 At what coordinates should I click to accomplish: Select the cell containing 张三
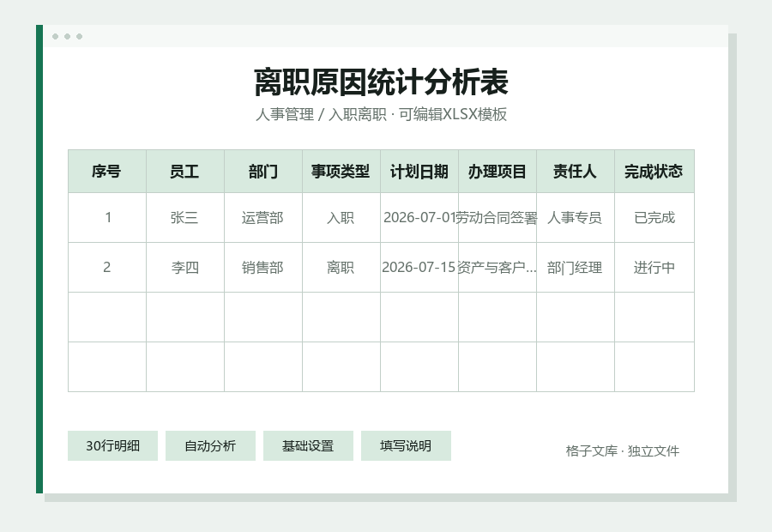point(185,218)
